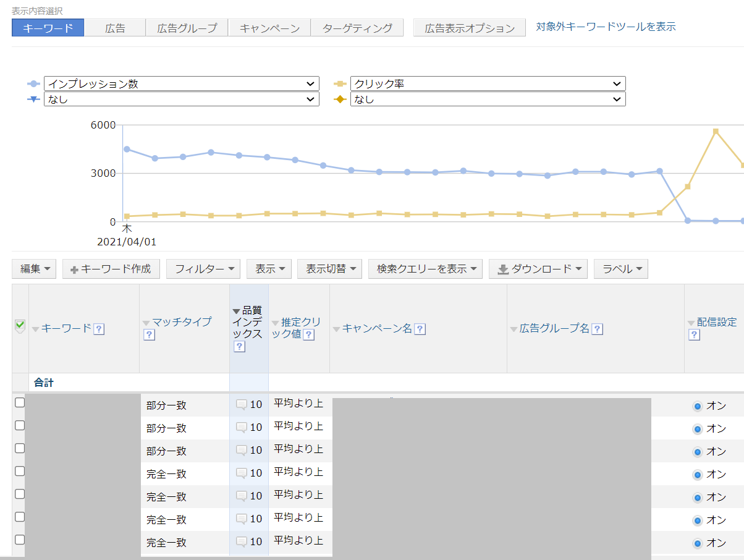Open the インプレッション数 metric dropdown
Image resolution: width=744 pixels, height=560 pixels.
point(182,83)
